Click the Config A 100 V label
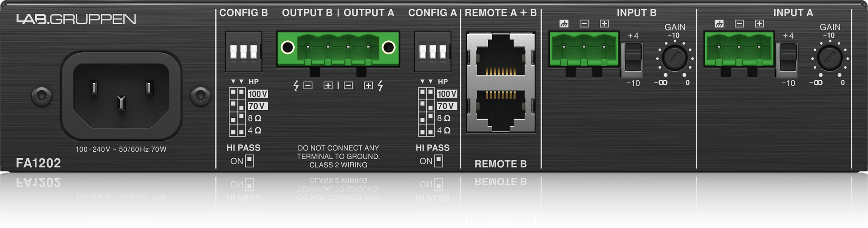 447,94
